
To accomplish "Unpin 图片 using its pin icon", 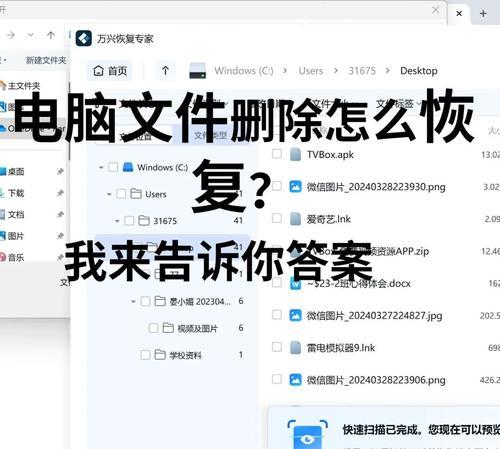I will 60,236.
